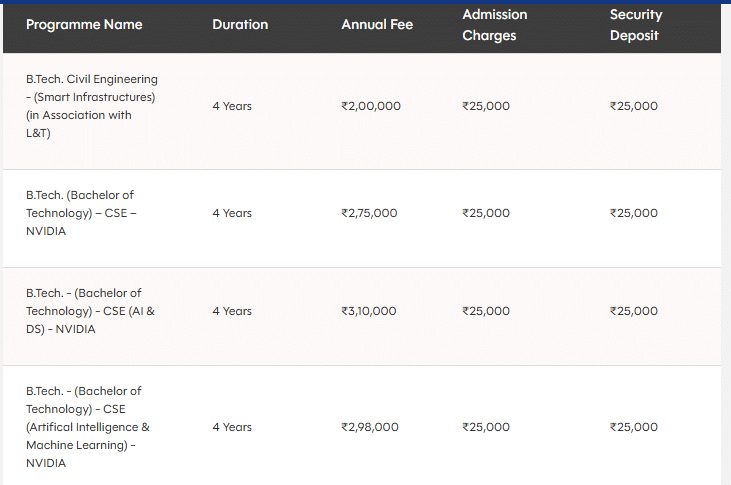Select admission charges ₹25,000 for CSE (AI & DS)
This screenshot has width=731, height=485.
pyautogui.click(x=486, y=311)
